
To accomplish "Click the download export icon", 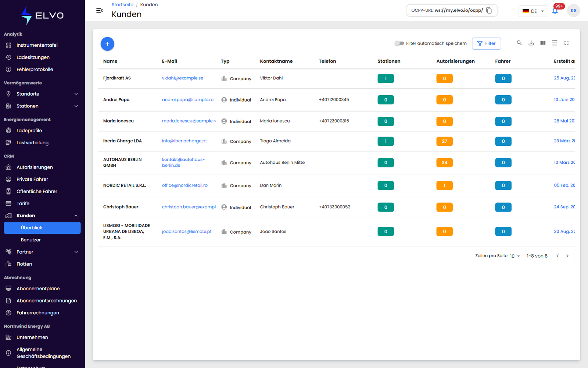I will pyautogui.click(x=531, y=43).
